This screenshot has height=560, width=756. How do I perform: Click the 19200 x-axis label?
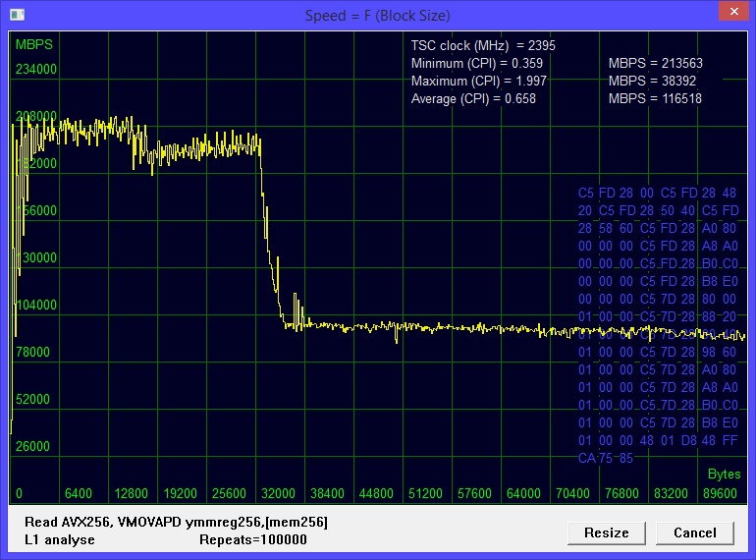coord(180,494)
